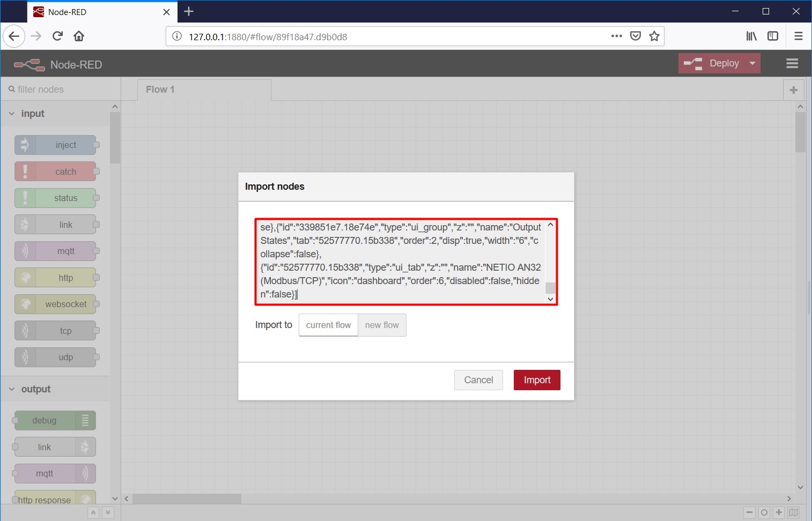Screen dimensions: 812x521
Task: Click the Pocket save icon
Action: (x=636, y=36)
